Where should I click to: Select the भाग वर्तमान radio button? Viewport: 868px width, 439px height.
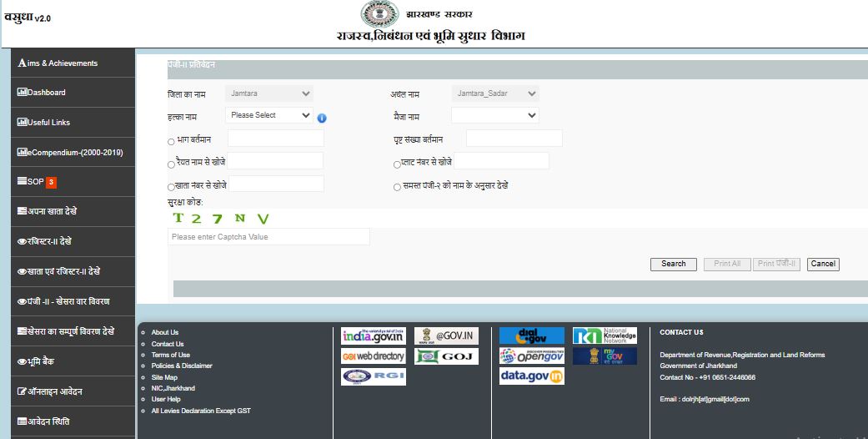tap(171, 142)
